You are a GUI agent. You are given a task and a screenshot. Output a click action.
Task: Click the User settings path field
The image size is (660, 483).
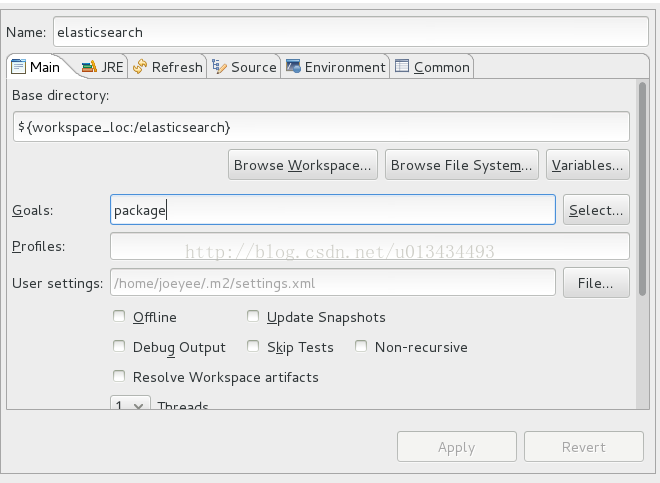[333, 283]
